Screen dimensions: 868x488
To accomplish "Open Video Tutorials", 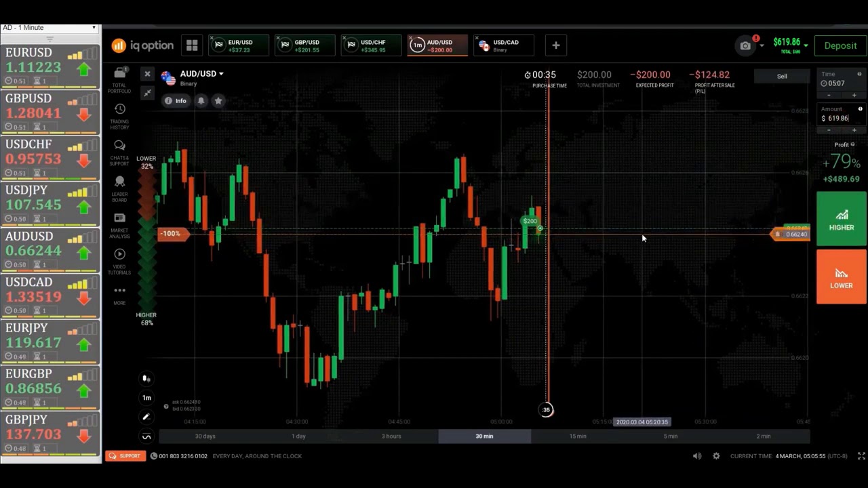I will click(119, 262).
